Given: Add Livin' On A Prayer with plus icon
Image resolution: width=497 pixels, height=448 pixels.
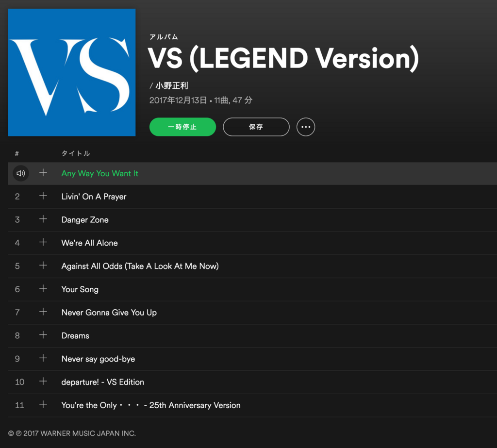Looking at the screenshot, I should click(43, 196).
